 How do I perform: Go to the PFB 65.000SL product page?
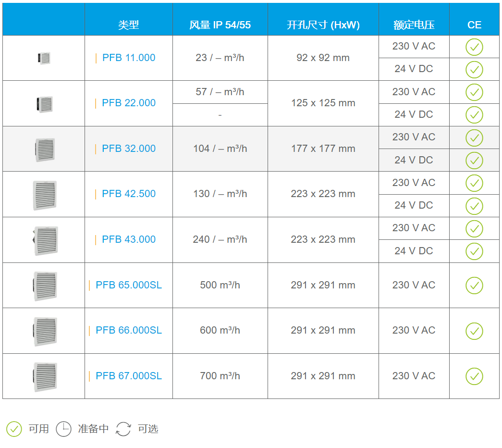129,285
